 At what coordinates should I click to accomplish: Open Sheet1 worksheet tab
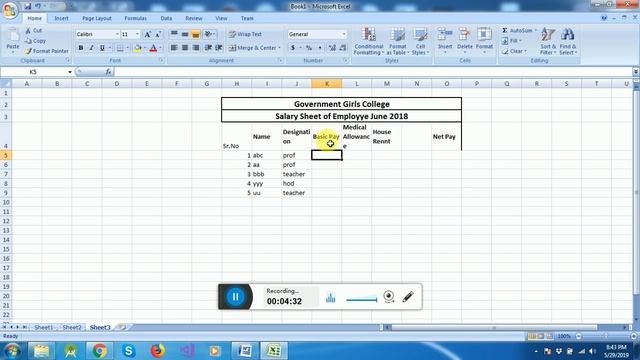(44, 327)
